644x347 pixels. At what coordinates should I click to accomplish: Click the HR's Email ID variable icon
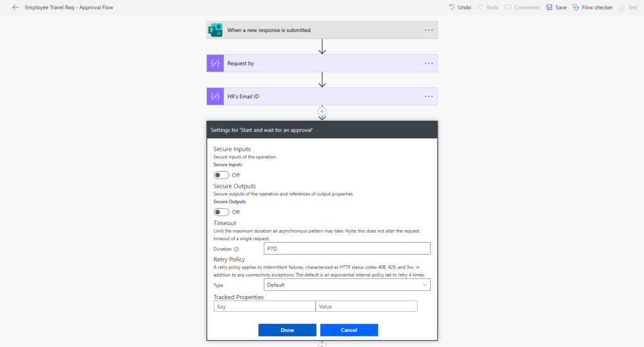coord(215,97)
